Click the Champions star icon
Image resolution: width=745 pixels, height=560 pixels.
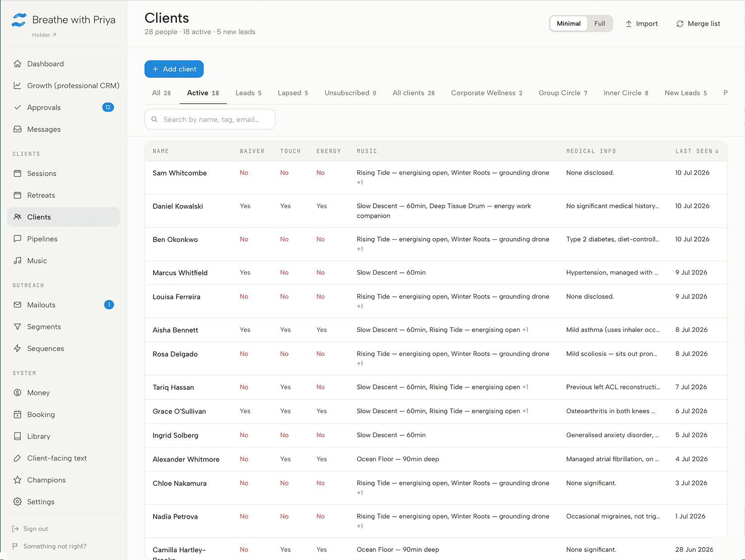coord(18,480)
